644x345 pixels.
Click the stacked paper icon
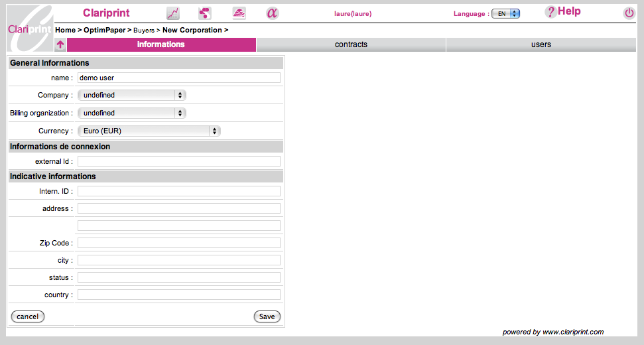[239, 13]
